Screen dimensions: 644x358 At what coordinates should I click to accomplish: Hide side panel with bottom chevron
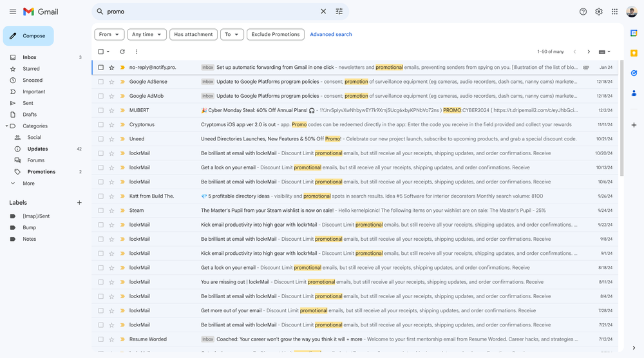634,348
